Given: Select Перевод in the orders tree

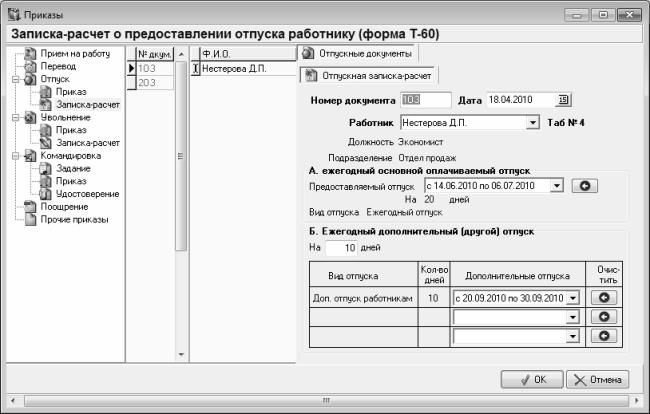Looking at the screenshot, I should pos(56,65).
